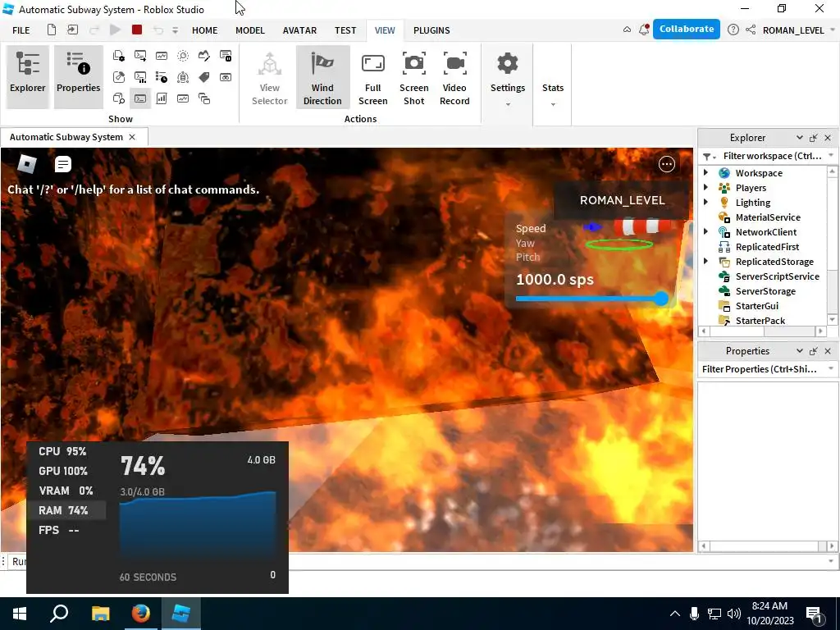Switch to the TEST ribbon tab
Viewport: 840px width, 630px height.
tap(345, 30)
